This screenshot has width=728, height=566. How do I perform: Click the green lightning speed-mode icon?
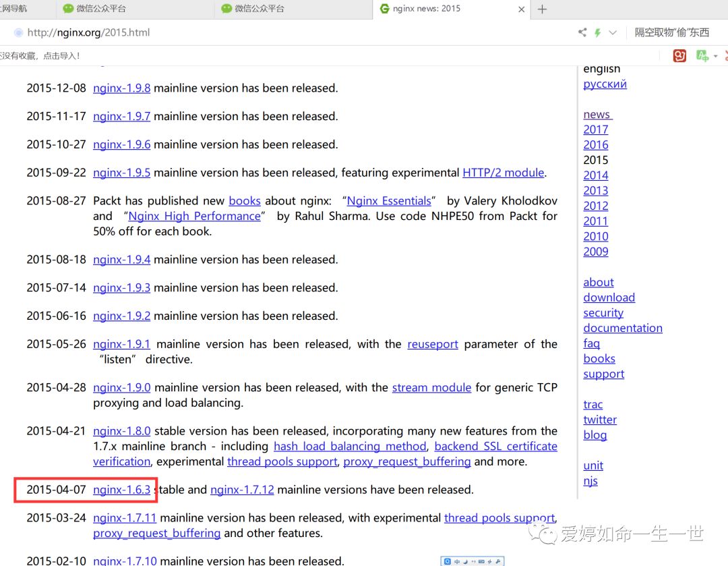pyautogui.click(x=597, y=32)
